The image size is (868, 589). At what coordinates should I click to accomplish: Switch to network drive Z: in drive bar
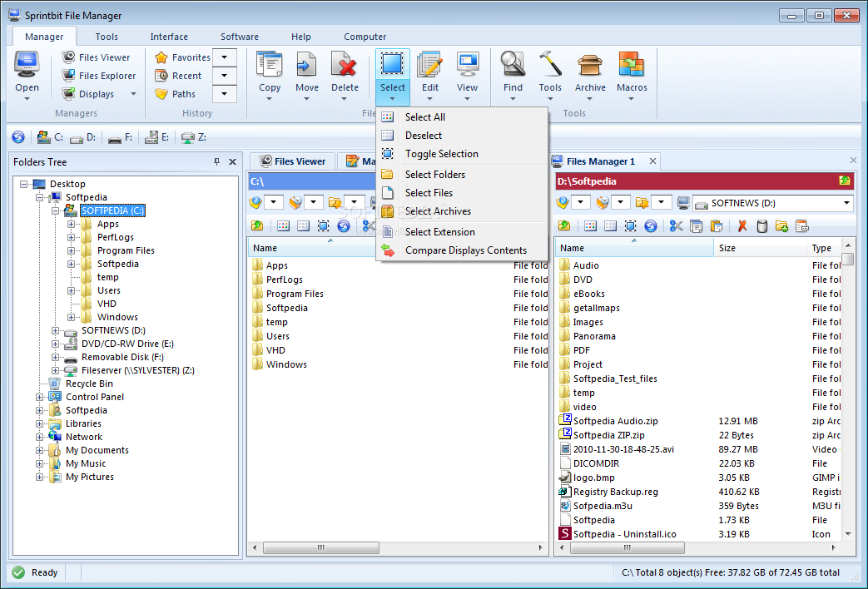point(194,136)
